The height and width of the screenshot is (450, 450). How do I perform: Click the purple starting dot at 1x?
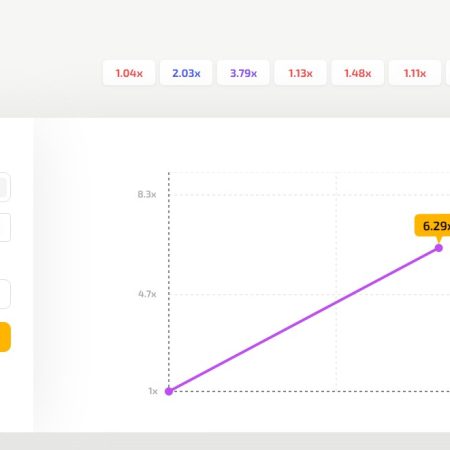169,391
